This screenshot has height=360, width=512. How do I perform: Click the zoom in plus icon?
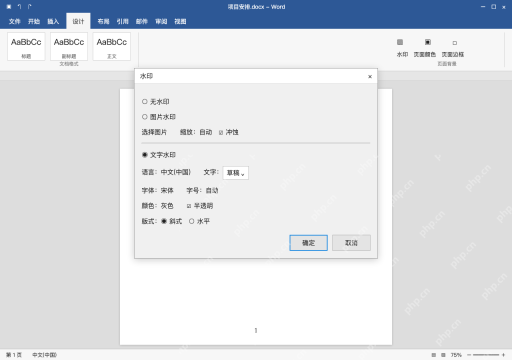(503, 355)
